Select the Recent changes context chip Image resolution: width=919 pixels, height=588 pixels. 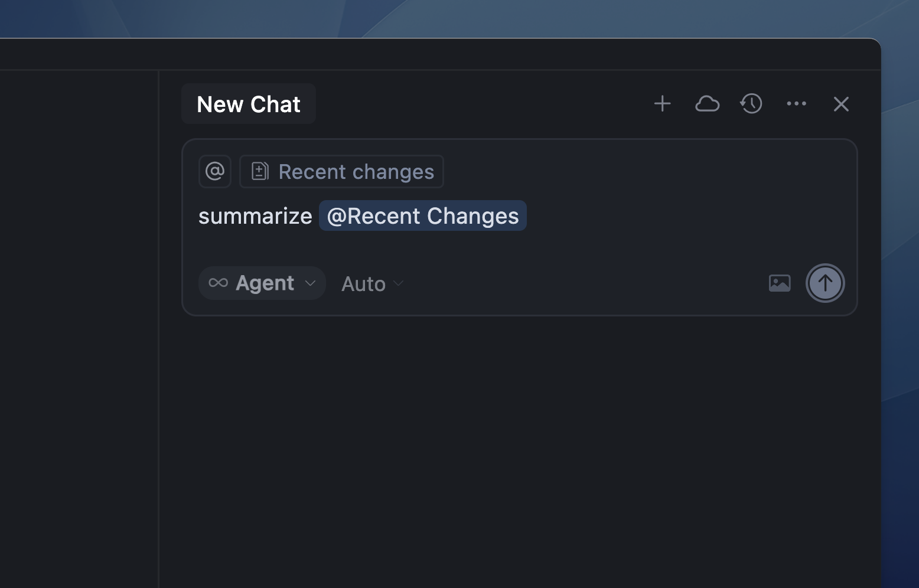(341, 171)
